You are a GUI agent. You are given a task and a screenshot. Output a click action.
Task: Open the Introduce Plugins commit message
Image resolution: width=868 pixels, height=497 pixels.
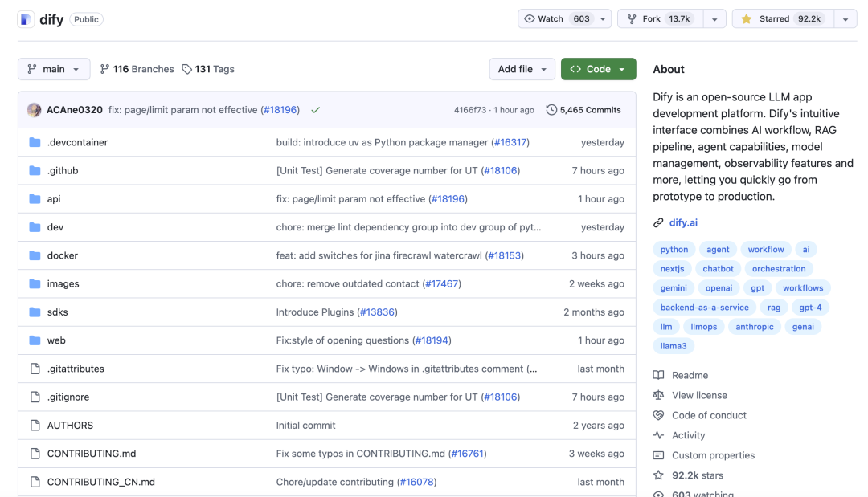pyautogui.click(x=314, y=312)
